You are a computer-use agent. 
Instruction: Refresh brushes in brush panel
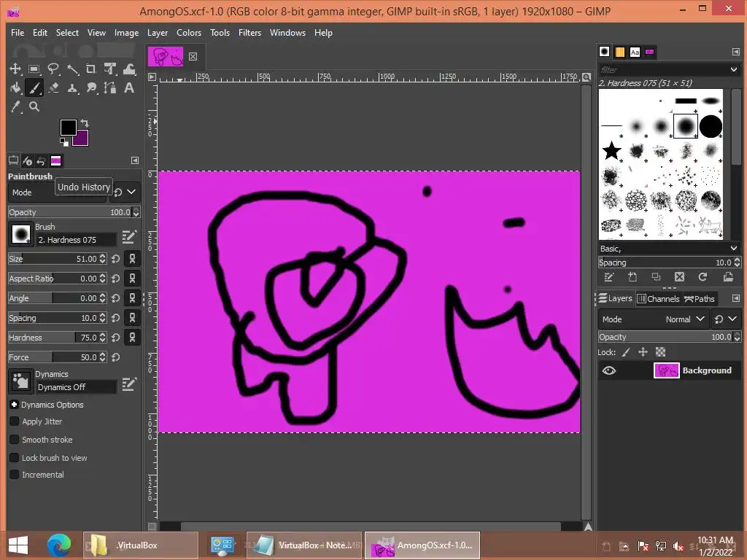point(703,277)
